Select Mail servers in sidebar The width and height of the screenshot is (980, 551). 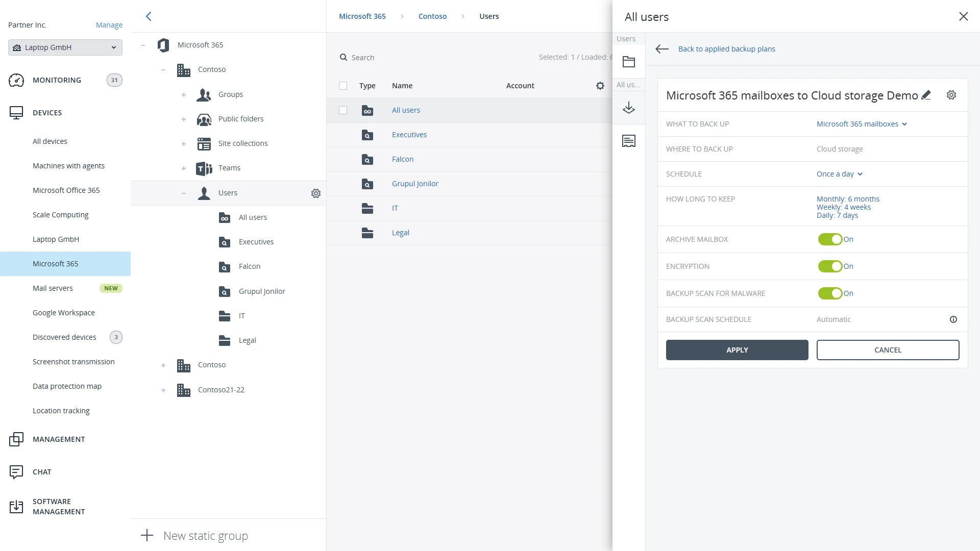53,288
